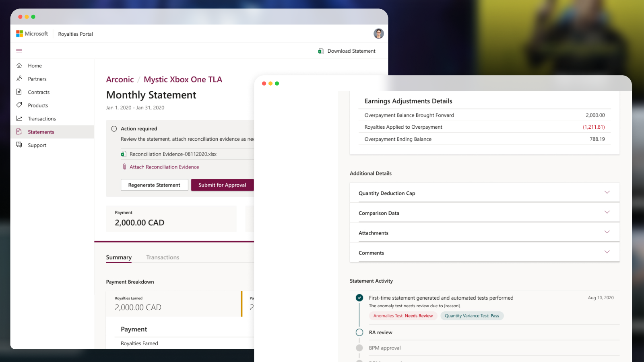The width and height of the screenshot is (644, 362).
Task: Click the Microsoft logo in the header
Action: (32, 34)
